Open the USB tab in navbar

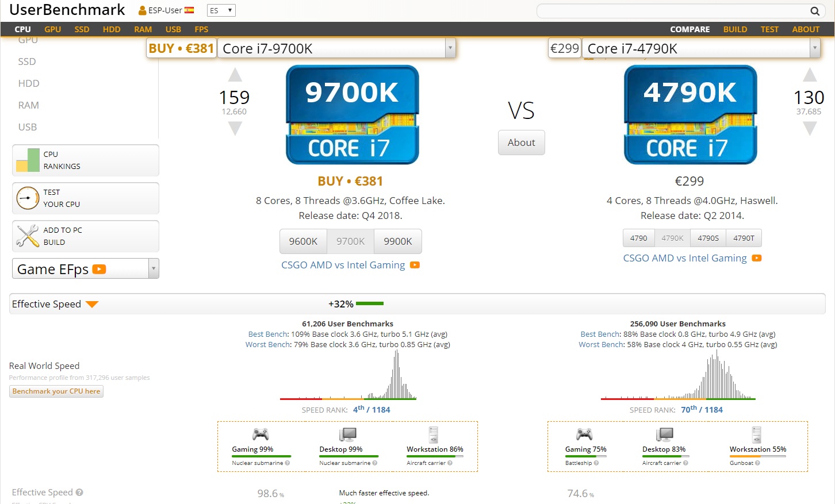pos(173,29)
